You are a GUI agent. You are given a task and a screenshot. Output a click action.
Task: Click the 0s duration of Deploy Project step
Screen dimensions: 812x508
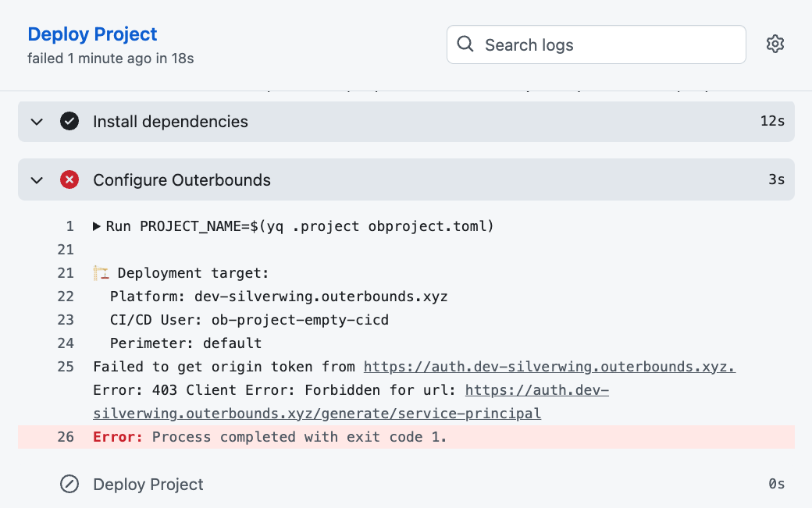click(x=776, y=484)
